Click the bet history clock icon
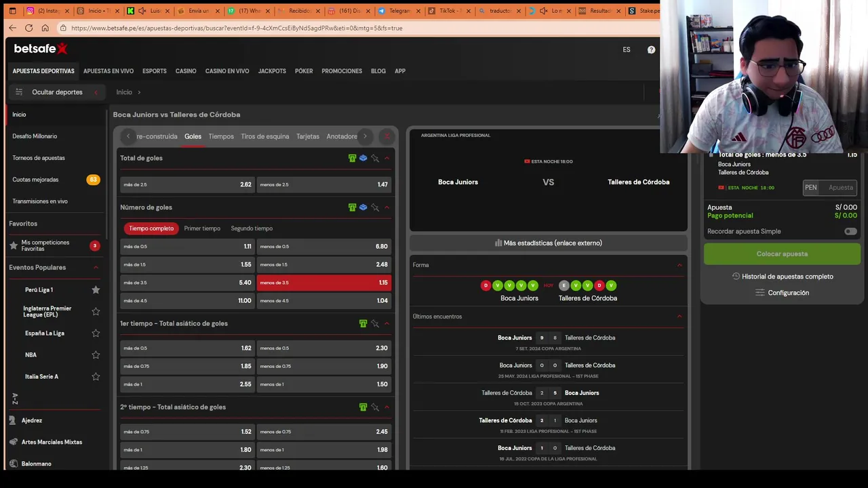 (736, 277)
